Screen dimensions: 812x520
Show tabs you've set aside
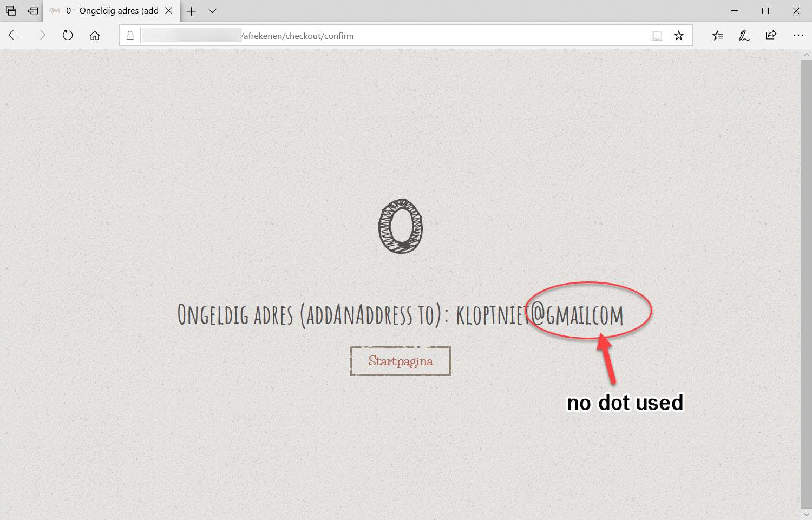coord(11,11)
